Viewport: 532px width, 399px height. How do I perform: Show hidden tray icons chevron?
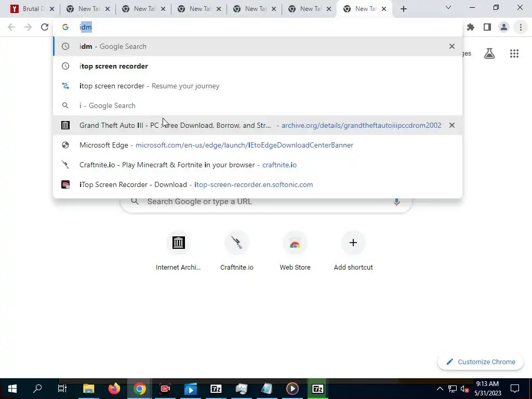pyautogui.click(x=440, y=389)
